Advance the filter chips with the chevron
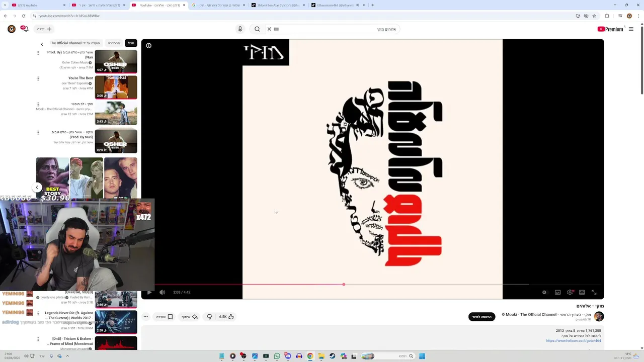The image size is (644, 362). click(x=42, y=44)
